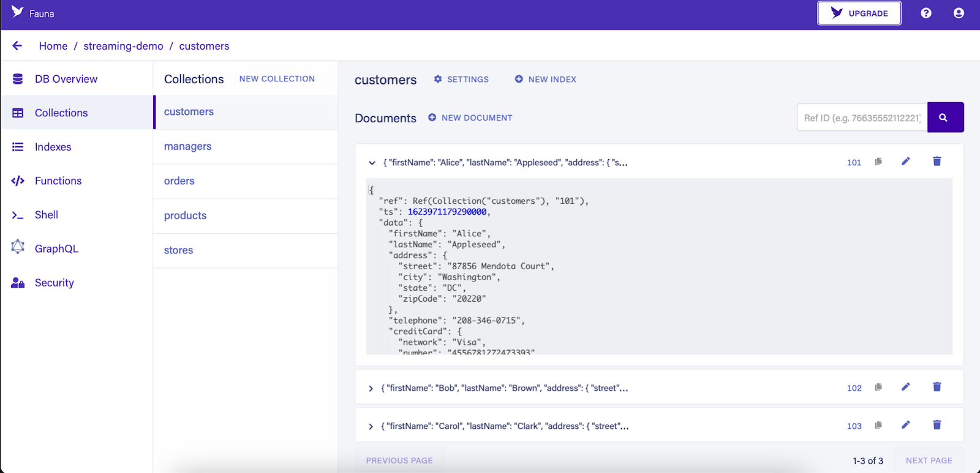Click streaming-demo breadcrumb link
This screenshot has width=980, height=473.
click(123, 46)
